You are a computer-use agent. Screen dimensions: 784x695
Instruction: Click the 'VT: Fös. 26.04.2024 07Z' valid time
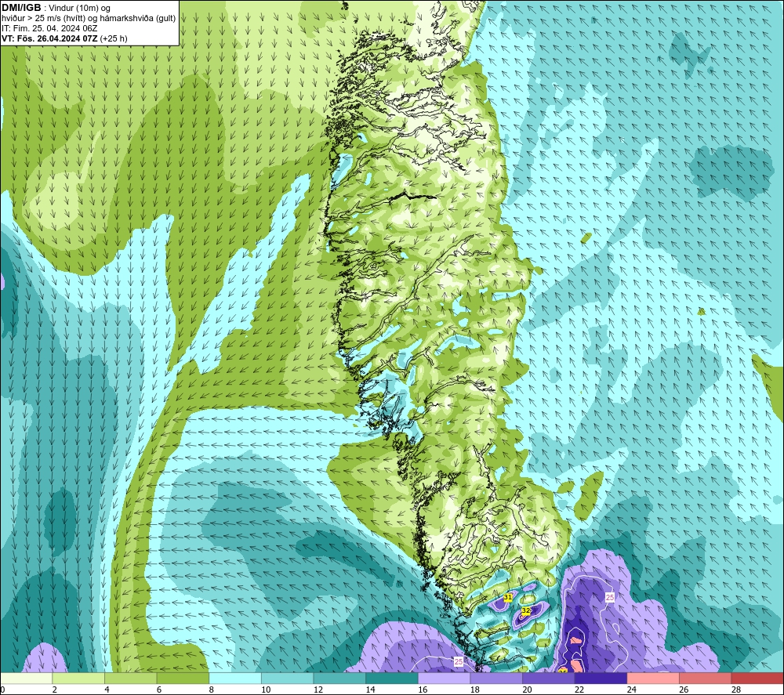[x=49, y=38]
